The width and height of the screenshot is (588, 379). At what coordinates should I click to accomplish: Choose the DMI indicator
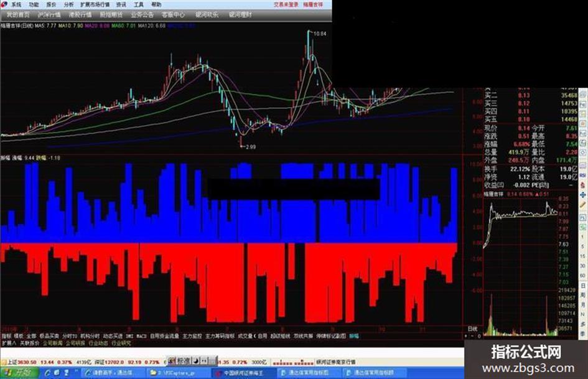130,336
